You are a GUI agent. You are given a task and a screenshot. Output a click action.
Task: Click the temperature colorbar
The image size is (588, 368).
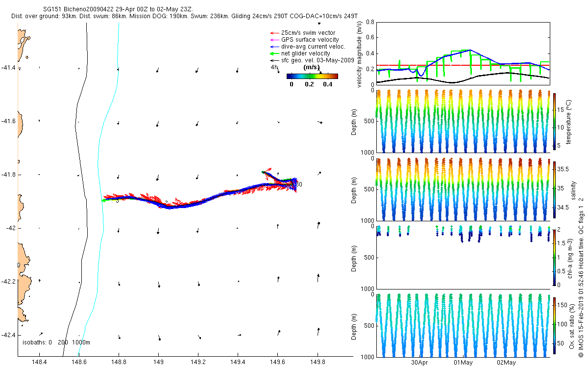tap(554, 121)
